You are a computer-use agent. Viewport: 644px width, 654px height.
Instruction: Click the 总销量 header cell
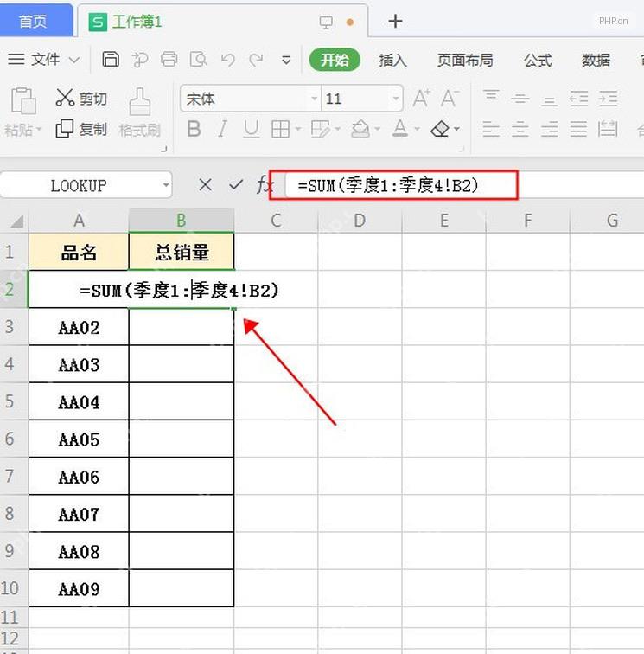pos(182,252)
